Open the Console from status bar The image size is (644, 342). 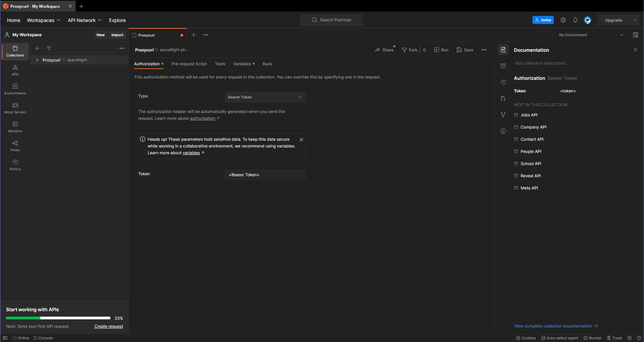coord(43,338)
